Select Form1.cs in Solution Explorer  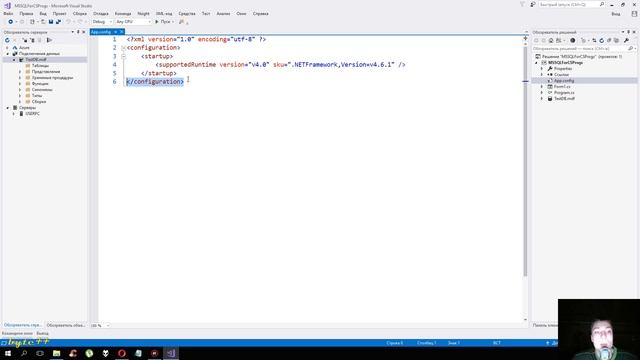click(x=562, y=87)
